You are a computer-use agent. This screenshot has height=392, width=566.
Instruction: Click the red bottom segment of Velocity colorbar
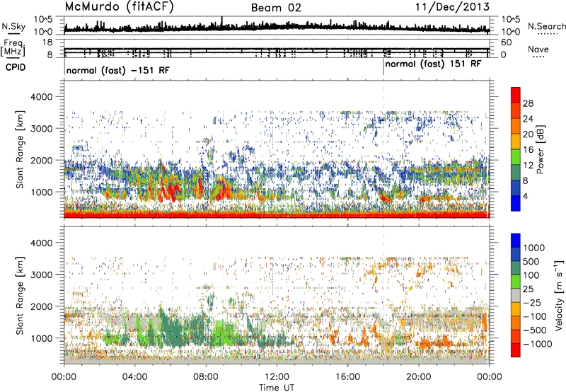[516, 350]
